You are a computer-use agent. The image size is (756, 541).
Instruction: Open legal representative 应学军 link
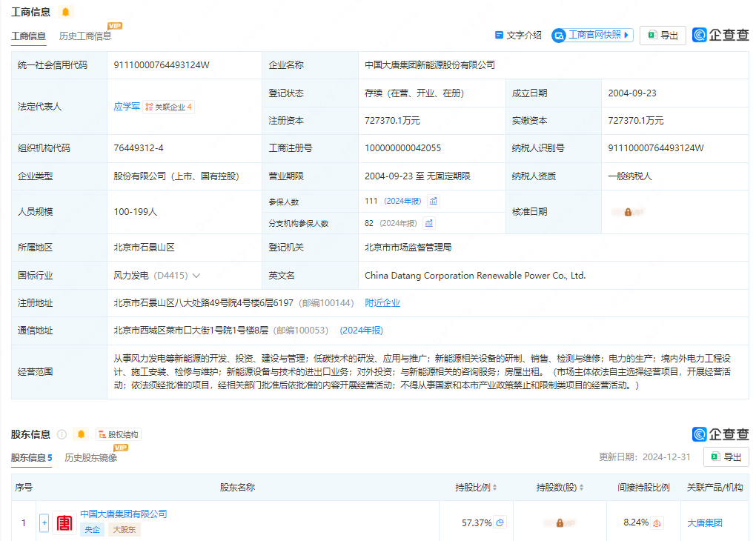pyautogui.click(x=127, y=107)
